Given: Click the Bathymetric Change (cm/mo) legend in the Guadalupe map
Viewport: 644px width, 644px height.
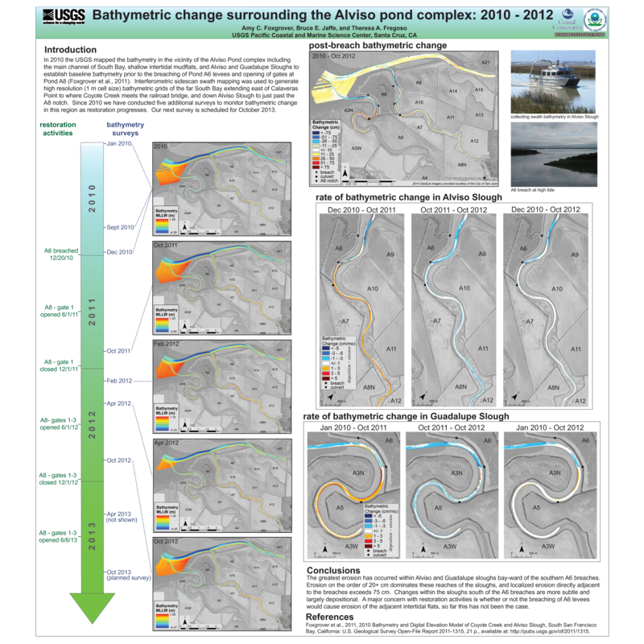Looking at the screenshot, I should pos(381,530).
